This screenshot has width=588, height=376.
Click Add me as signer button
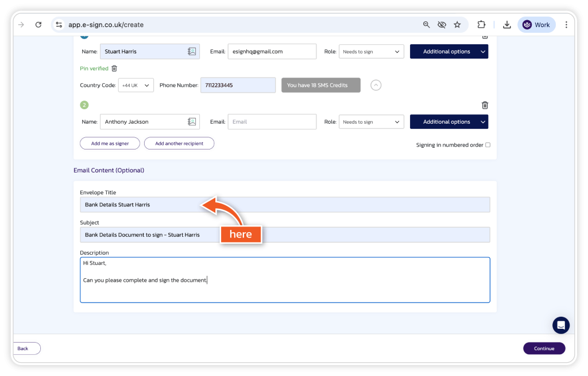point(110,144)
